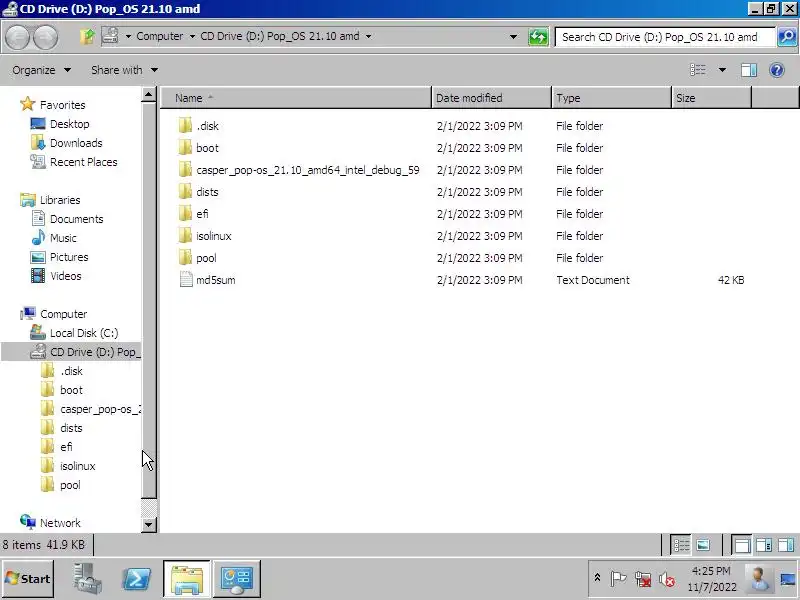
Task: Open the Pictures library
Action: tap(69, 257)
